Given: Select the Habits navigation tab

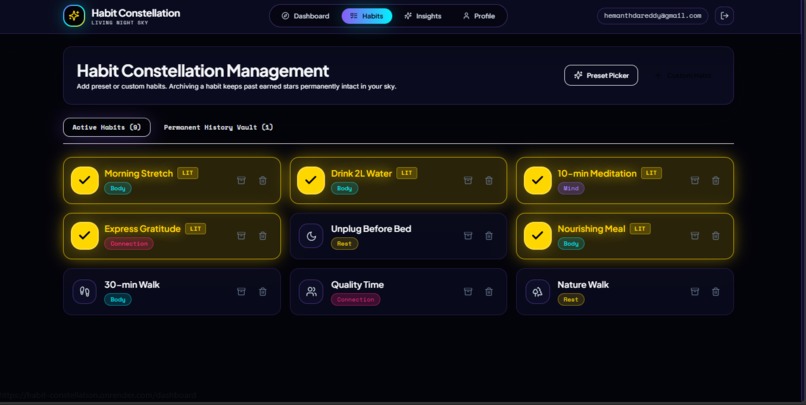Looking at the screenshot, I should 367,16.
